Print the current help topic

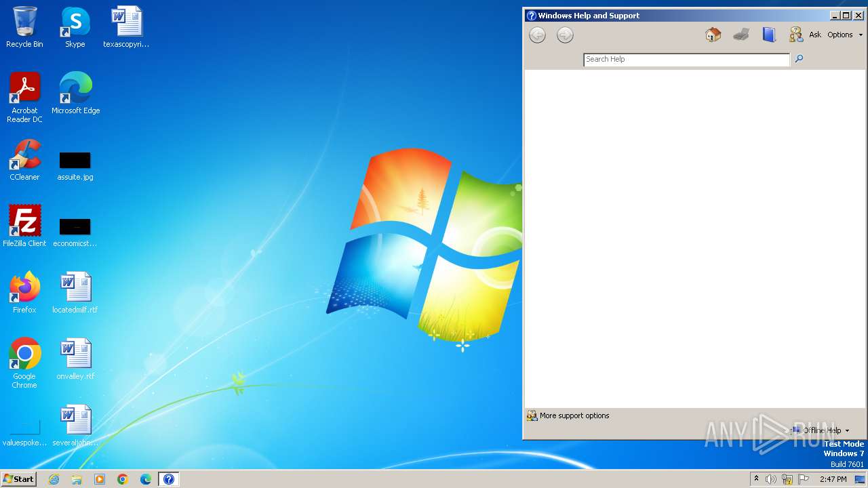click(x=741, y=35)
